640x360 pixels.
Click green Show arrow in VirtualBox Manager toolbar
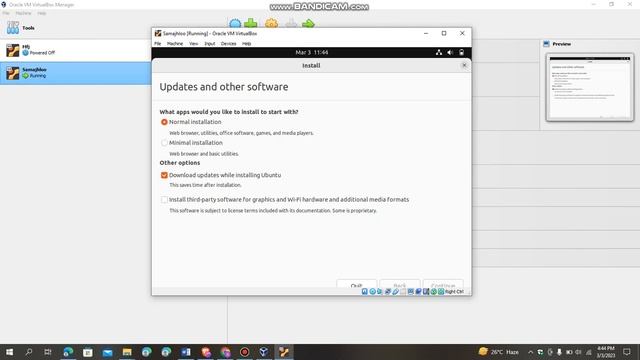[x=309, y=23]
